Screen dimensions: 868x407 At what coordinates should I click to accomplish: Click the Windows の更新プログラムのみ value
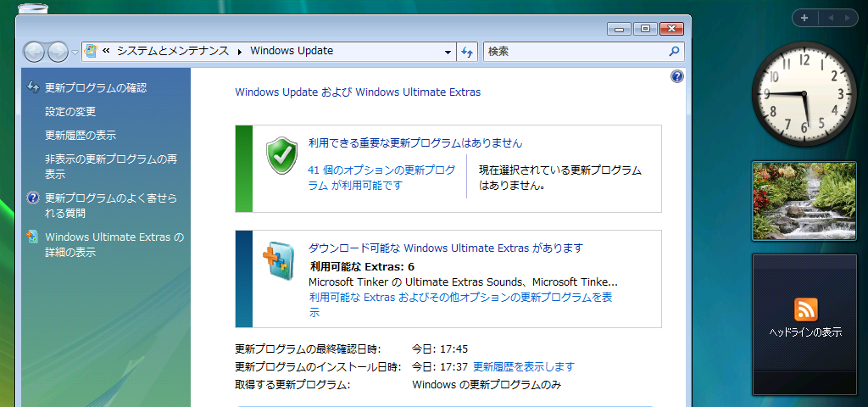pos(487,384)
